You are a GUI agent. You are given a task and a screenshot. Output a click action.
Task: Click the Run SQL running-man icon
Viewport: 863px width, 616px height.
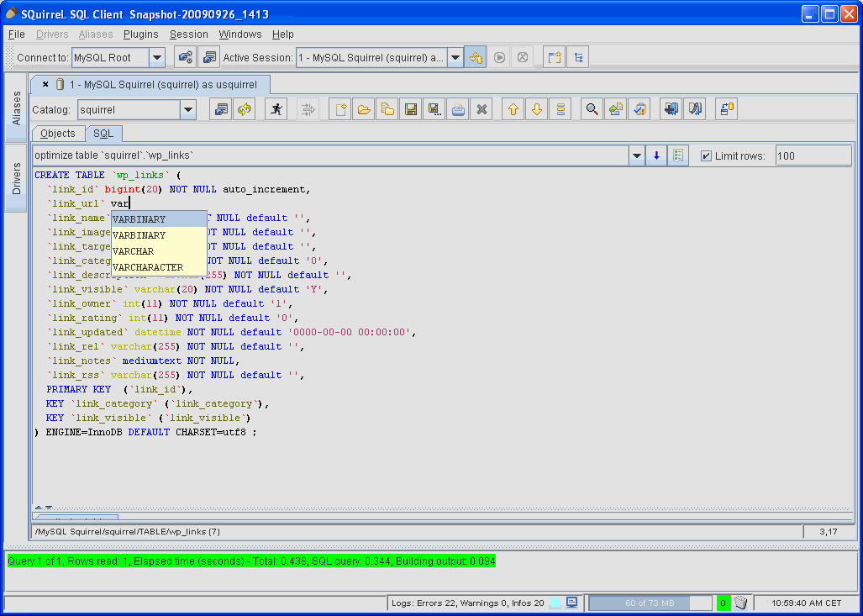276,109
